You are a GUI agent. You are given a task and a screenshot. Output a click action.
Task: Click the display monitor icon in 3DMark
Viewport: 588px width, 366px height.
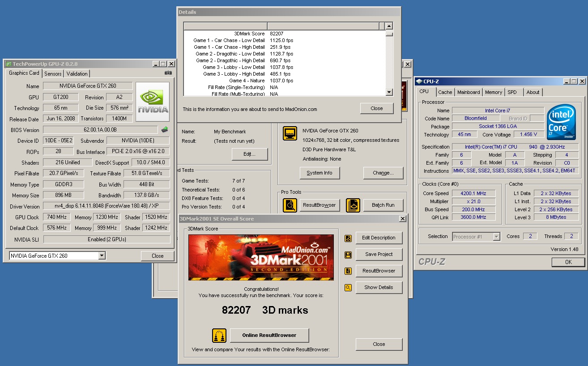[290, 133]
